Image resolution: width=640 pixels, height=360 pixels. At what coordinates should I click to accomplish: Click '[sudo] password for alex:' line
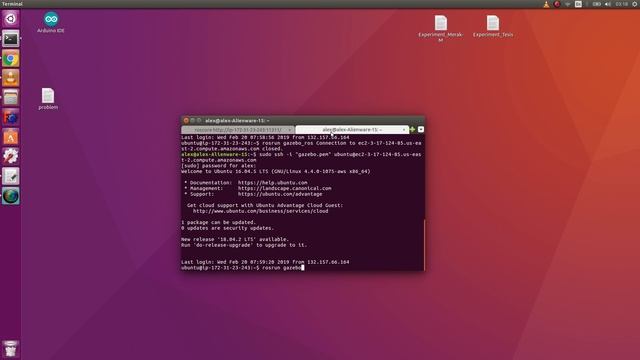tap(219, 166)
